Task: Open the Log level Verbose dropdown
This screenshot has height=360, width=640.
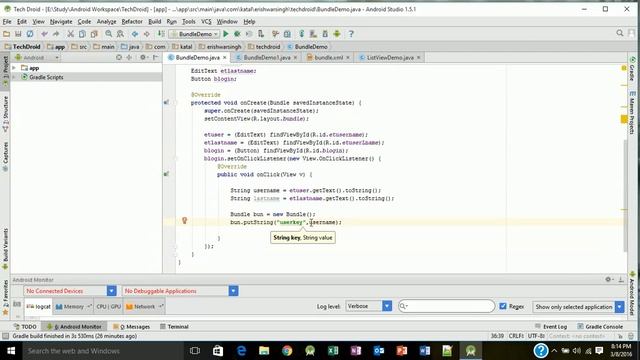Action: pyautogui.click(x=369, y=306)
